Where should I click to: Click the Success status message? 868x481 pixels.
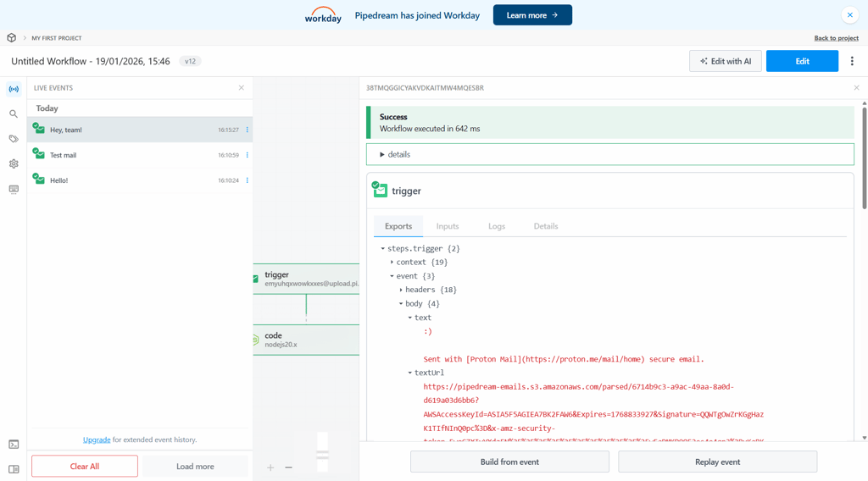(x=610, y=123)
